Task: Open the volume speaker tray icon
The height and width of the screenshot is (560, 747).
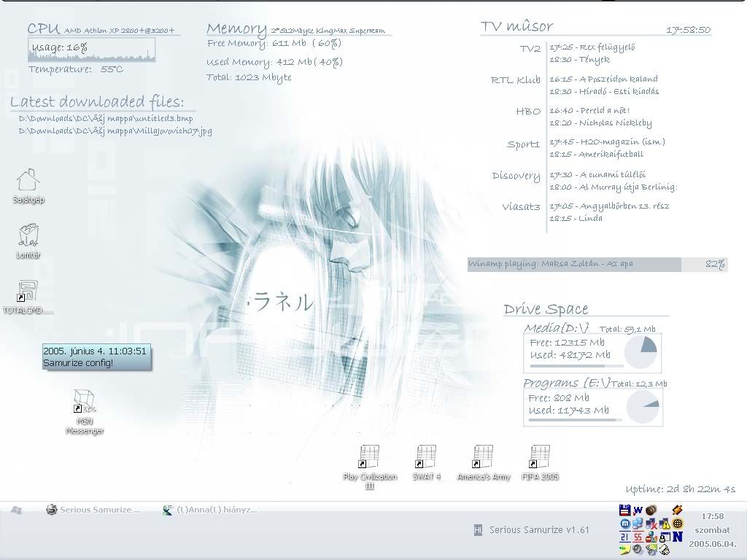Action: click(638, 549)
